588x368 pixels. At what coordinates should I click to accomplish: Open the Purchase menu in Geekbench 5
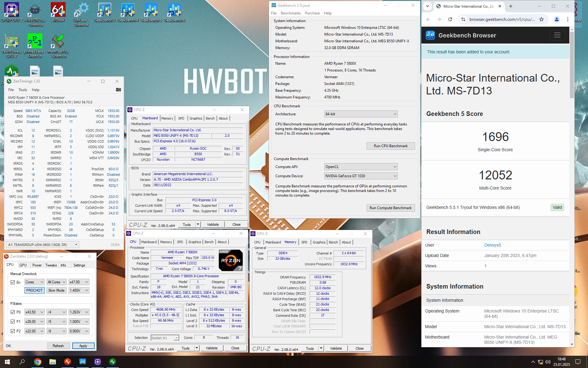312,13
